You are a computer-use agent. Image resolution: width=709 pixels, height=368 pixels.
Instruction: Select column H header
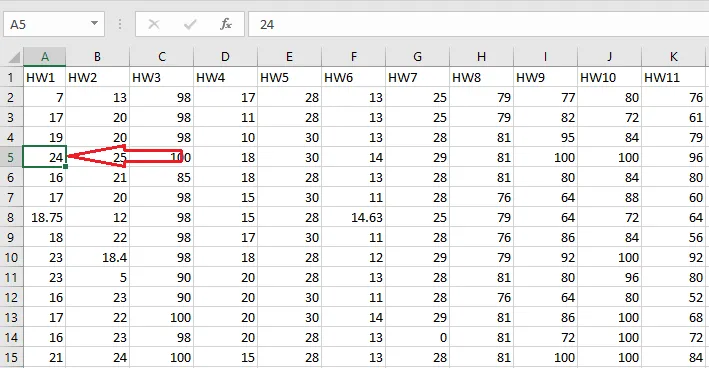(482, 57)
